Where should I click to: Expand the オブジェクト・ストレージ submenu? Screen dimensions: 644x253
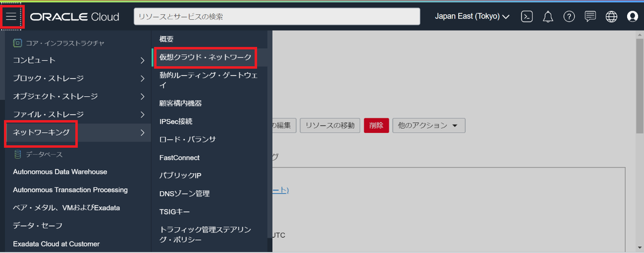pyautogui.click(x=78, y=96)
